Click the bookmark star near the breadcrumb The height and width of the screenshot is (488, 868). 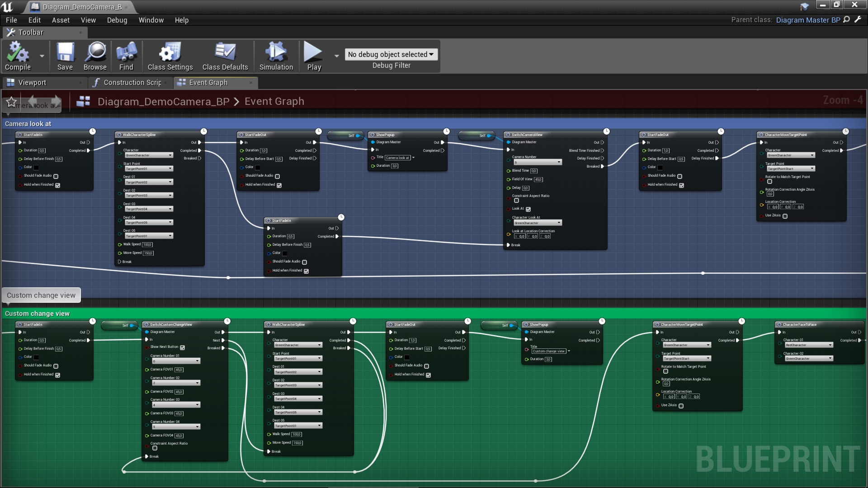point(11,101)
